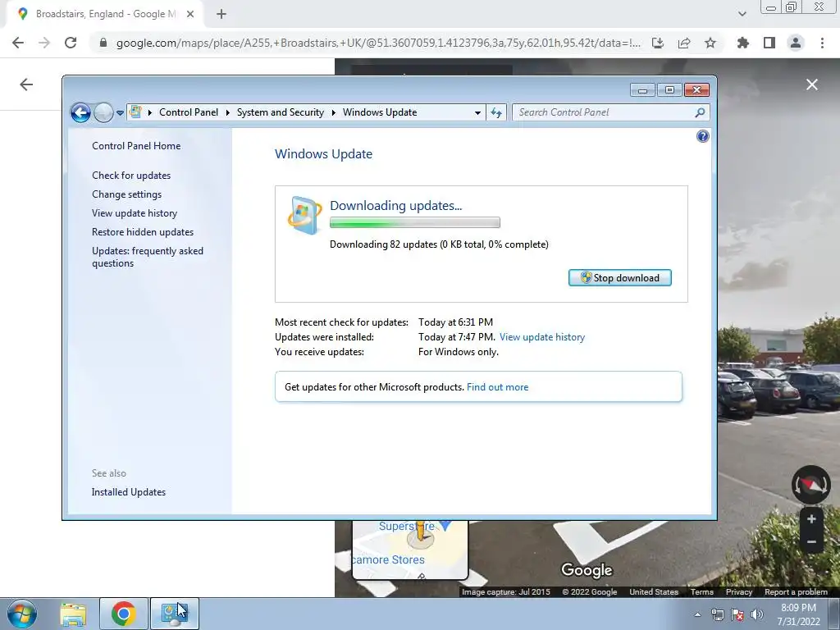Click the Downloading updates heading
Screen dimensions: 840x630
[x=396, y=206]
